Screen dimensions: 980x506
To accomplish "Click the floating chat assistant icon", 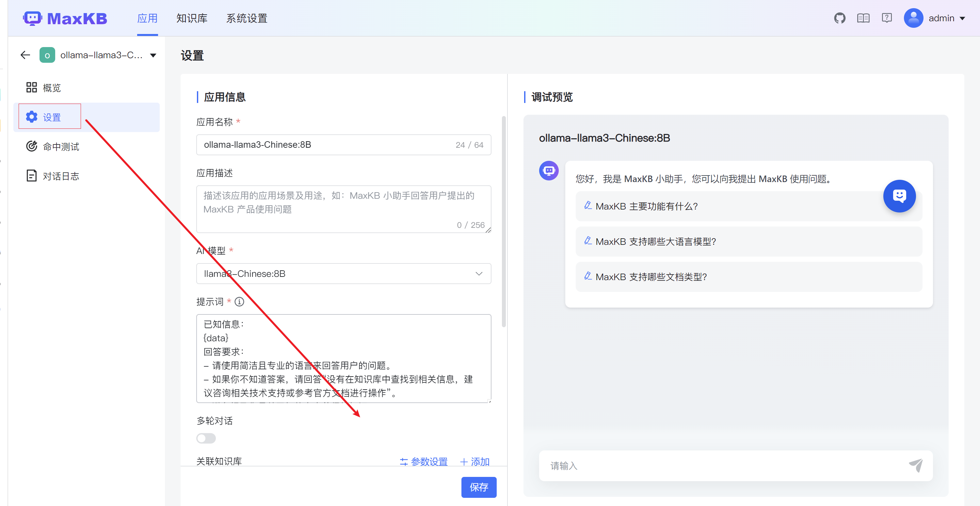I will pos(899,196).
